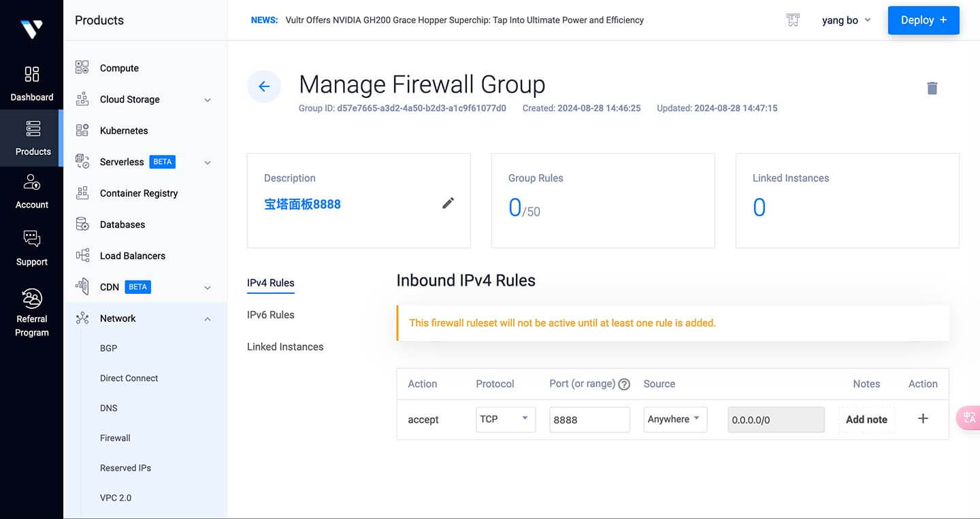Click the Serverless BETA badge
980x519 pixels.
click(163, 162)
